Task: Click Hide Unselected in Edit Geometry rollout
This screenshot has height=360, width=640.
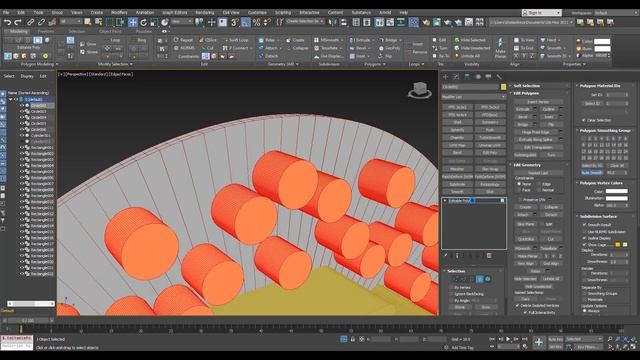Action: click(x=538, y=287)
